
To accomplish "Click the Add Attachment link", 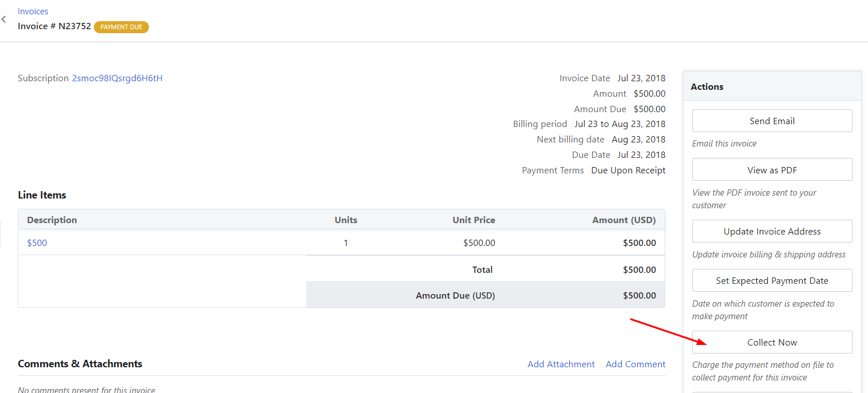I will pyautogui.click(x=561, y=364).
